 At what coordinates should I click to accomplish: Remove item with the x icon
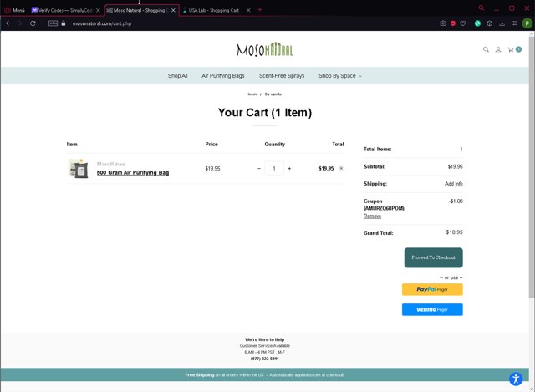(x=341, y=168)
